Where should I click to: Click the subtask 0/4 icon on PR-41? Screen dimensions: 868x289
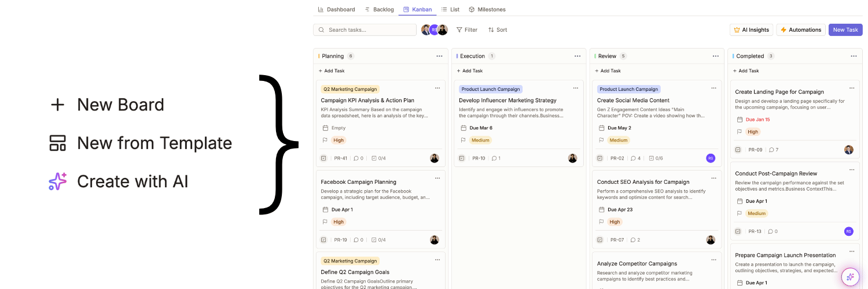374,158
